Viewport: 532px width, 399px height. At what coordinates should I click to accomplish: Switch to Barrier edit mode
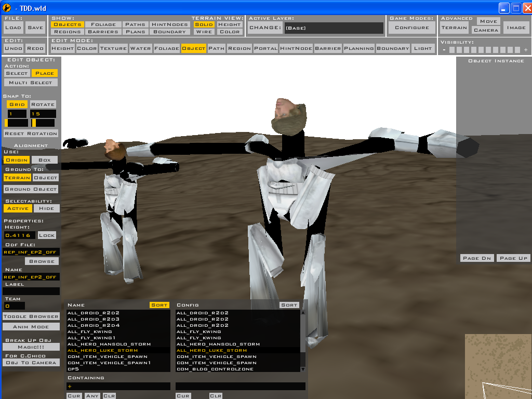tap(328, 48)
